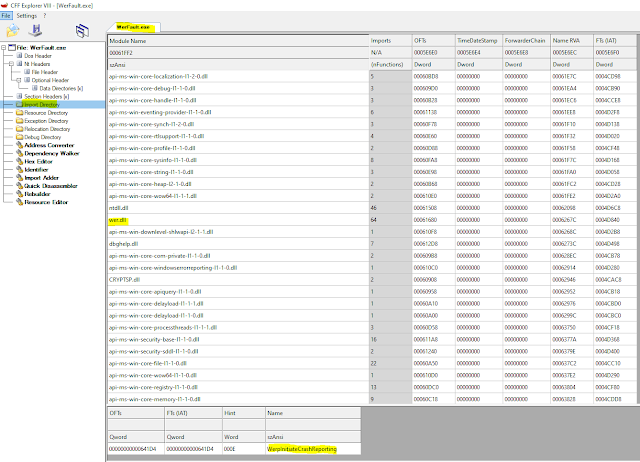Select the ntdll.dll module row

tap(372, 208)
